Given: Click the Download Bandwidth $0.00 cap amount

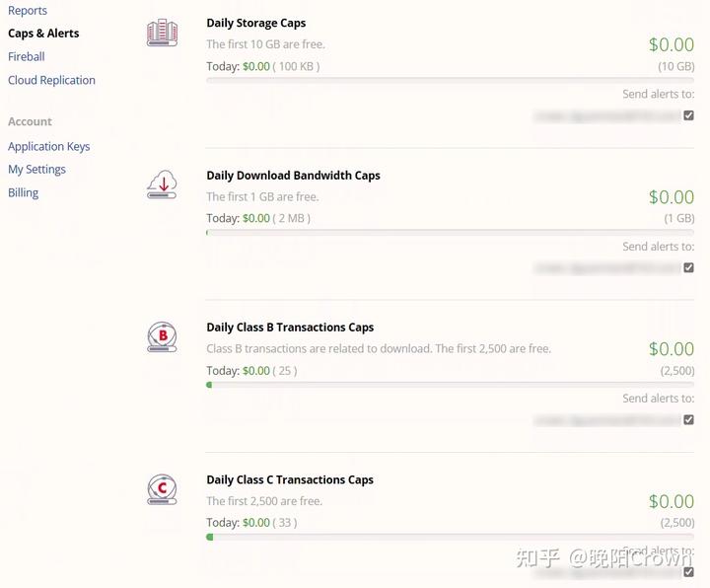Looking at the screenshot, I should tap(671, 197).
